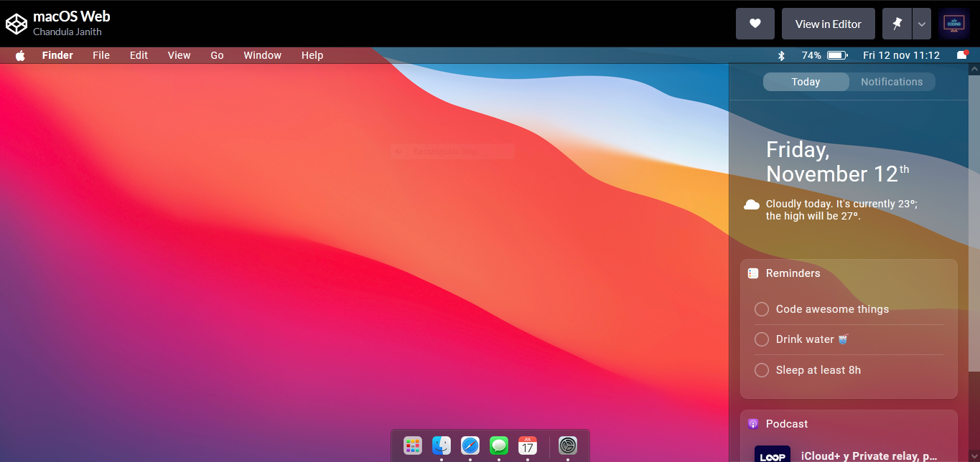980x462 pixels.
Task: Click the "macOS Web" pen title
Action: 72,16
